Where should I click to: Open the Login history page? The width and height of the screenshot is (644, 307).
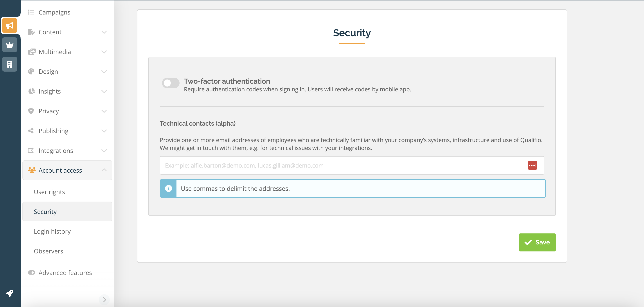[x=52, y=231]
